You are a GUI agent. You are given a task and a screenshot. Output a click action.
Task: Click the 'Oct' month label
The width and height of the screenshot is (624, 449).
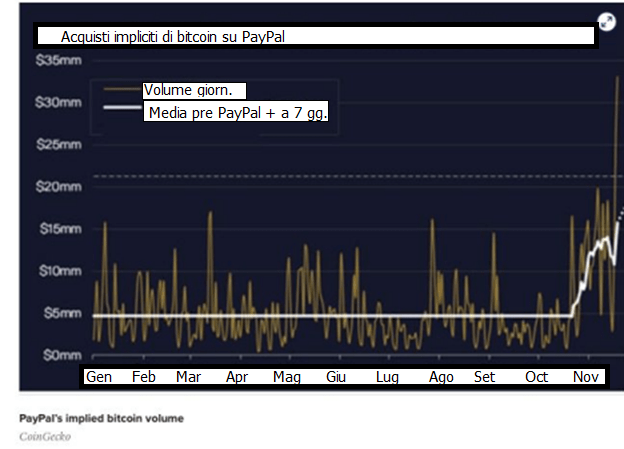(x=536, y=377)
